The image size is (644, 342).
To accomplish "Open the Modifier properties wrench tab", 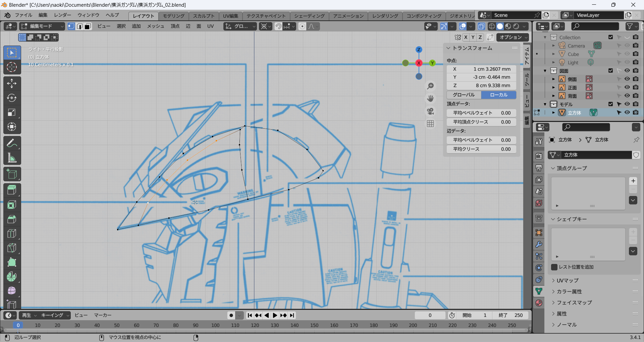I will pyautogui.click(x=539, y=245).
